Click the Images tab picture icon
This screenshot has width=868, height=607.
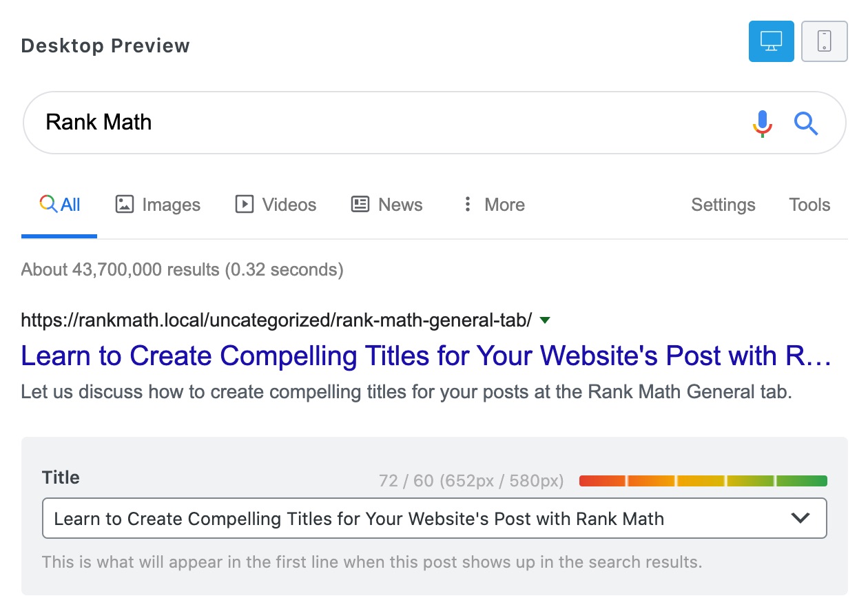click(x=124, y=205)
